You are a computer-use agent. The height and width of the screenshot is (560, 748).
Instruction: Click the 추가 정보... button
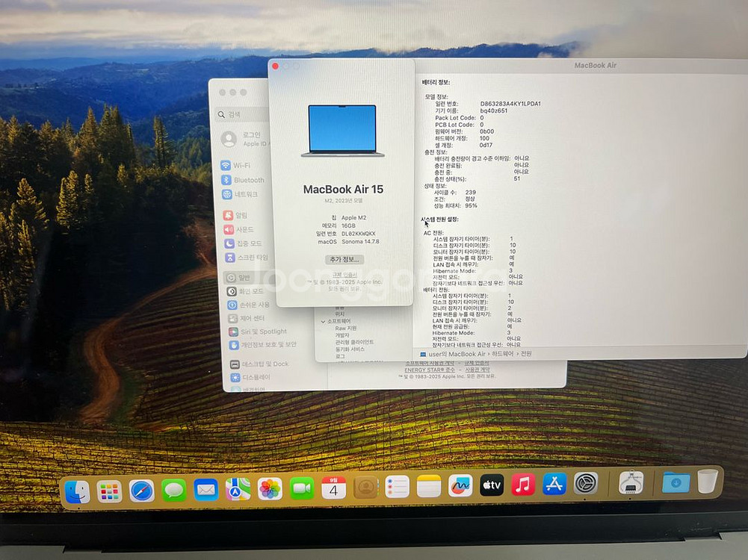(344, 259)
